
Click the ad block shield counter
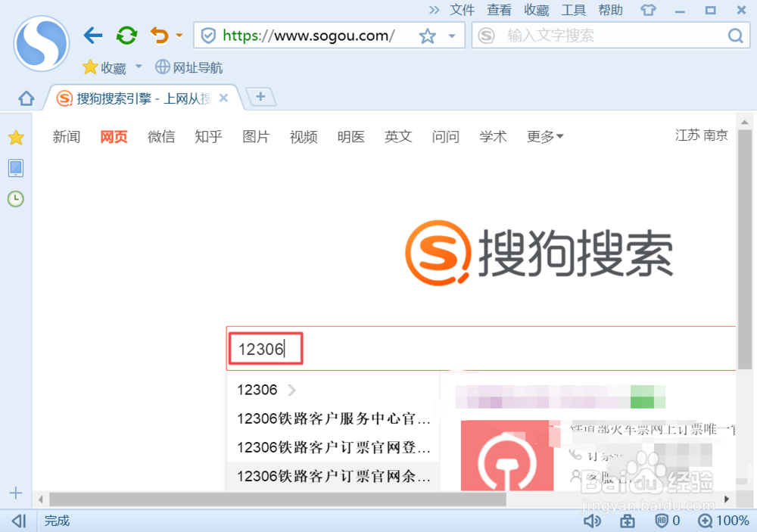pyautogui.click(x=667, y=521)
